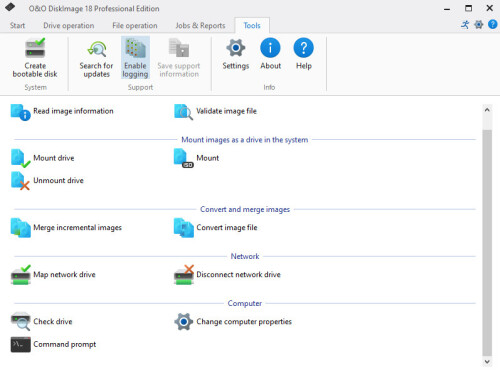The image size is (500, 375).
Task: Click the Check drive icon
Action: (x=21, y=321)
